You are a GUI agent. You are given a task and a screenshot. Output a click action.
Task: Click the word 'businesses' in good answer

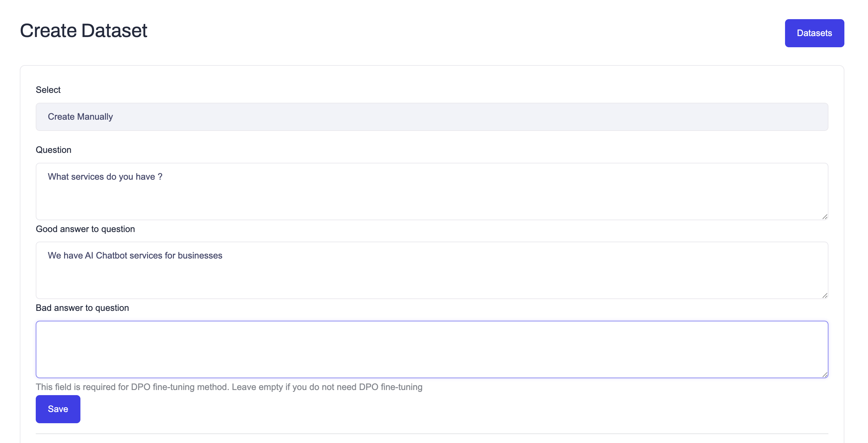tap(200, 255)
